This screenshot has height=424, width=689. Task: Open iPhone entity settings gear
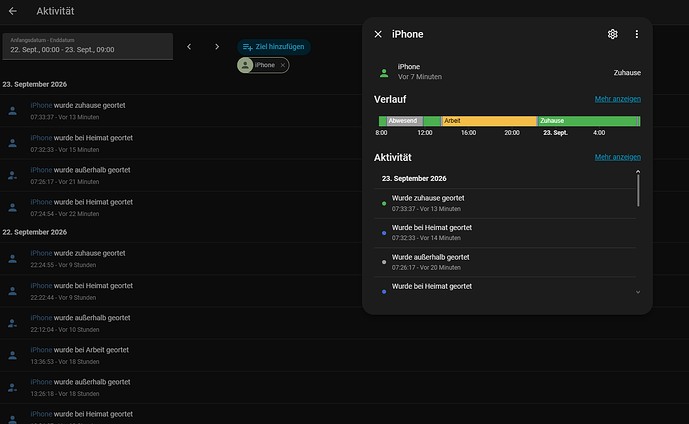pos(613,34)
